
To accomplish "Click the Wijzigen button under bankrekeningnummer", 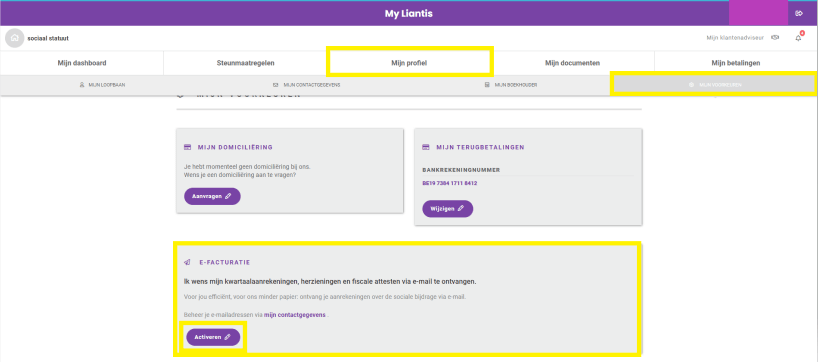I will (x=448, y=209).
